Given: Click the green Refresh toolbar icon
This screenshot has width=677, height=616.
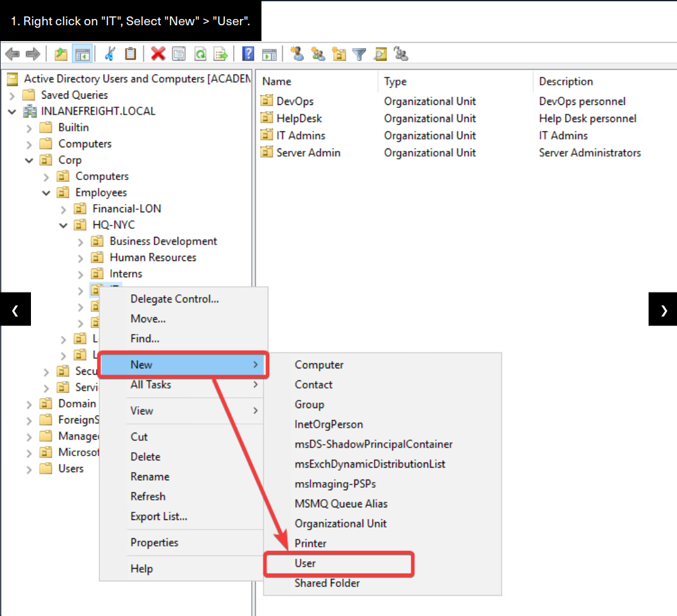Looking at the screenshot, I should pyautogui.click(x=200, y=54).
